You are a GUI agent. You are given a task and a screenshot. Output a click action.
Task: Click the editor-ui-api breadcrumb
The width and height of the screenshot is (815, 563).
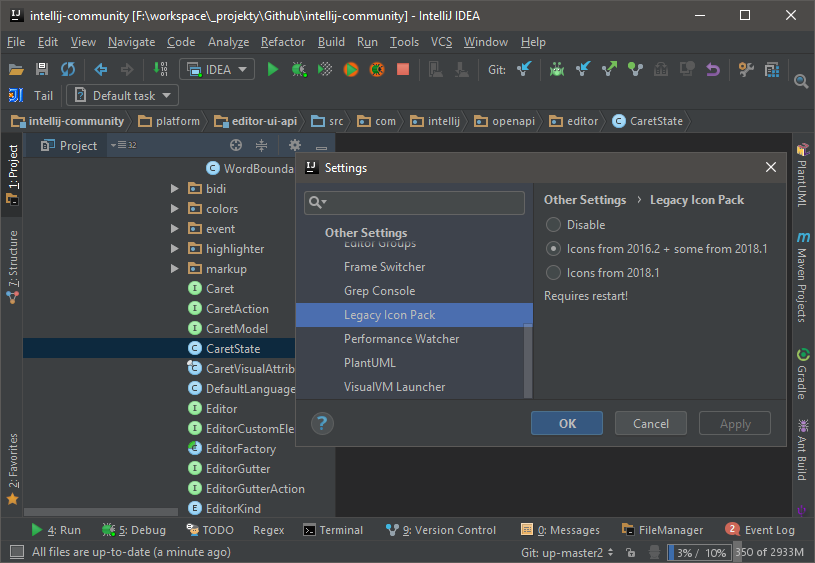(x=256, y=121)
